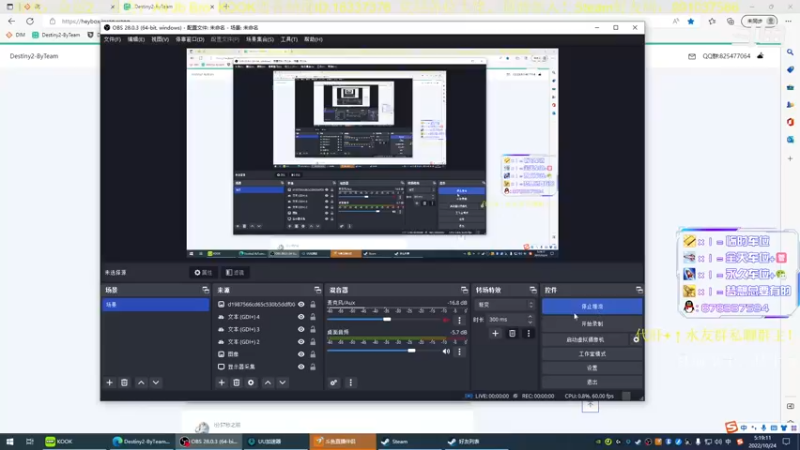The image size is (800, 450).
Task: Add a new scene with plus icon
Action: 109,383
